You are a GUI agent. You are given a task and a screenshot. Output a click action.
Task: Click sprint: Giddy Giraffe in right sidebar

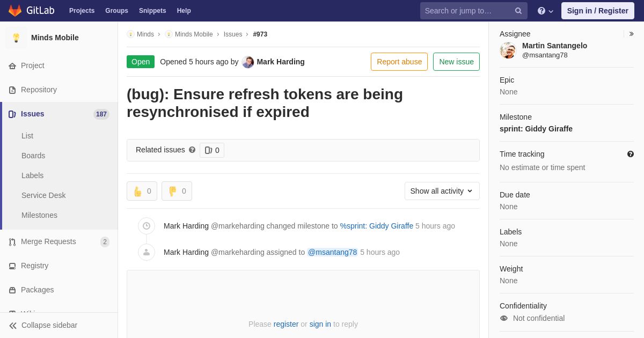tap(536, 129)
